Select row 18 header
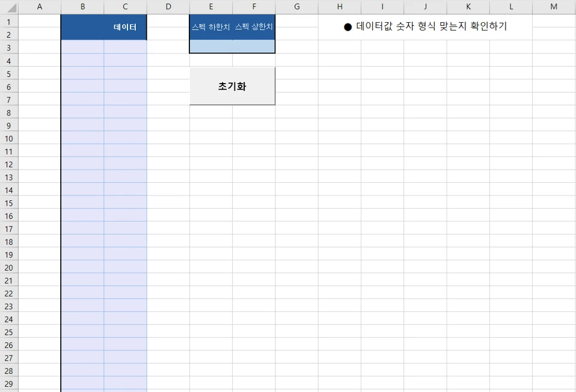This screenshot has width=576, height=392. point(9,241)
